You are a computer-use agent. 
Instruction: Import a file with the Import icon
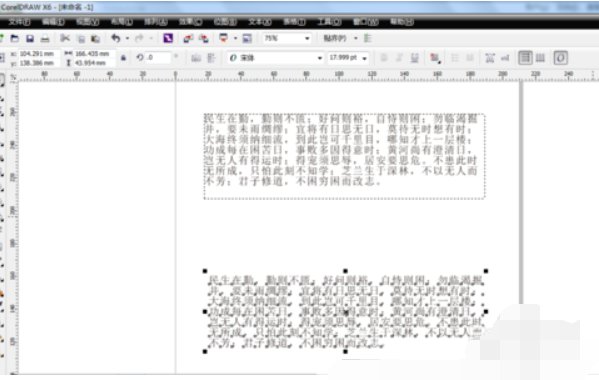pos(188,38)
